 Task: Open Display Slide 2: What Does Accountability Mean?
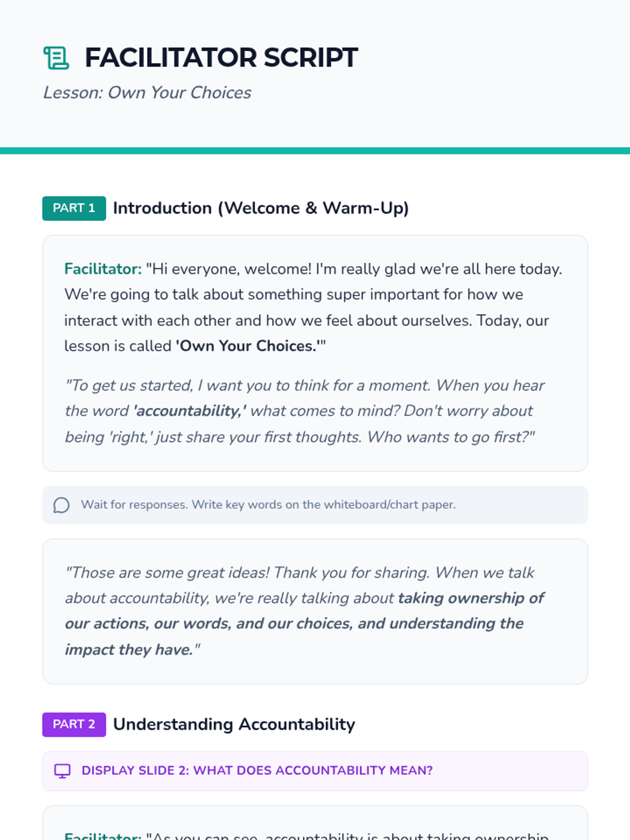click(x=257, y=771)
